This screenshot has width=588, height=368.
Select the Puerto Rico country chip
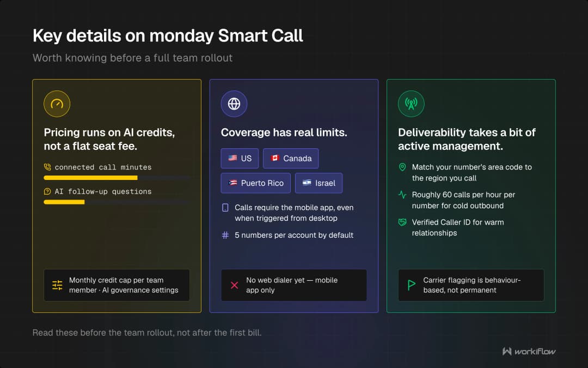click(x=256, y=183)
